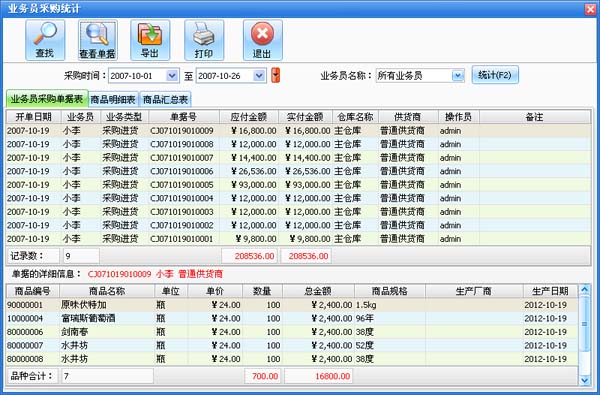Select product row 原味伏特加
This screenshot has width=600, height=395.
[292, 305]
